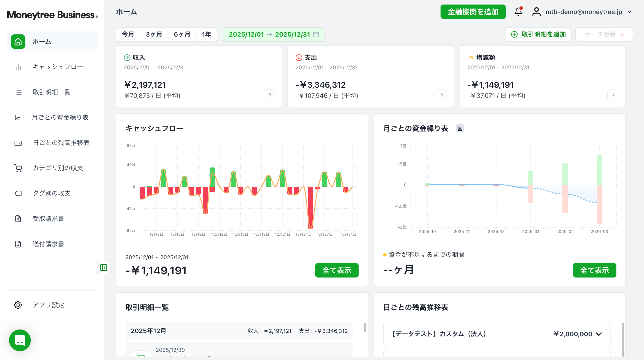The width and height of the screenshot is (644, 360).
Task: Open カテゴリ別の収支 in sidebar
Action: click(x=58, y=168)
